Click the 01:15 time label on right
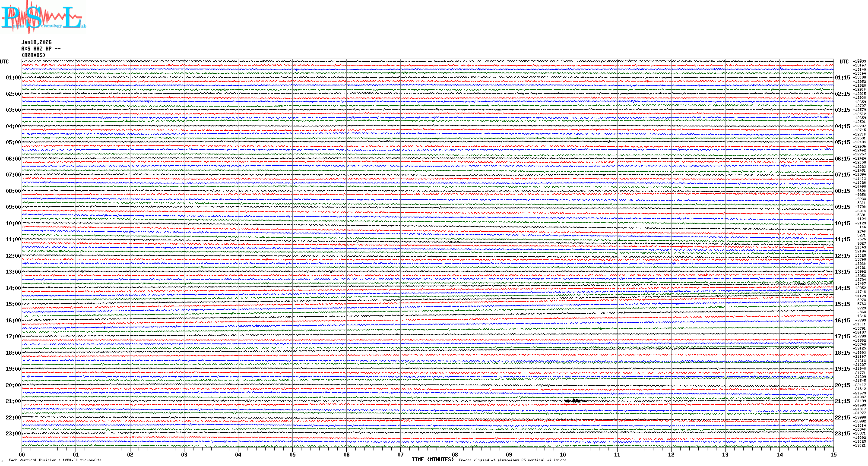 tap(842, 78)
